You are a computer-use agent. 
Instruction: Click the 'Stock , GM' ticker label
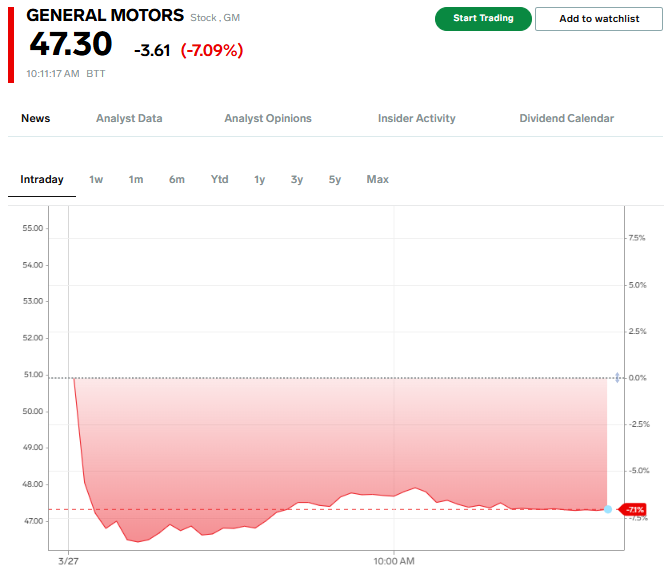coord(215,18)
